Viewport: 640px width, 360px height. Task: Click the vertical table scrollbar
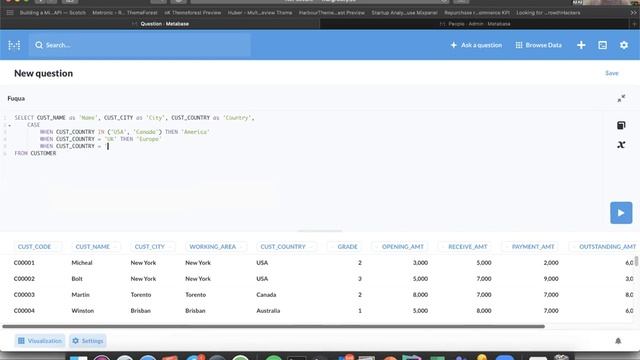point(636,261)
